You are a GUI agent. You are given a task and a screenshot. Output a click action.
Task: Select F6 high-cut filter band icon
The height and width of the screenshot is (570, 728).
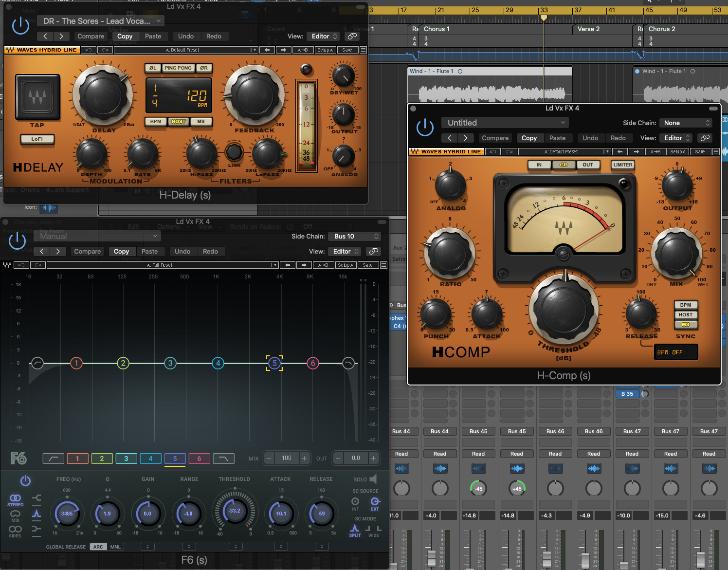click(224, 459)
